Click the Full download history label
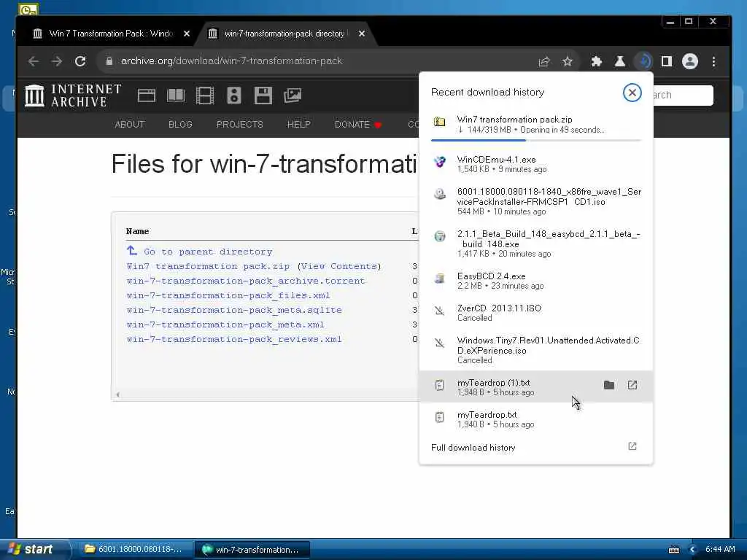747x560 pixels. 473,448
